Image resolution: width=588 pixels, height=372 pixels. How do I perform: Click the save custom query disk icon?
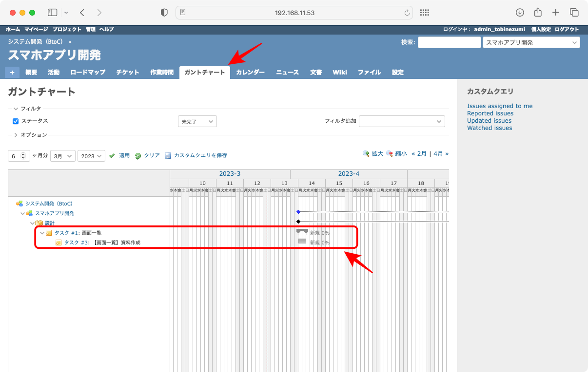click(168, 156)
